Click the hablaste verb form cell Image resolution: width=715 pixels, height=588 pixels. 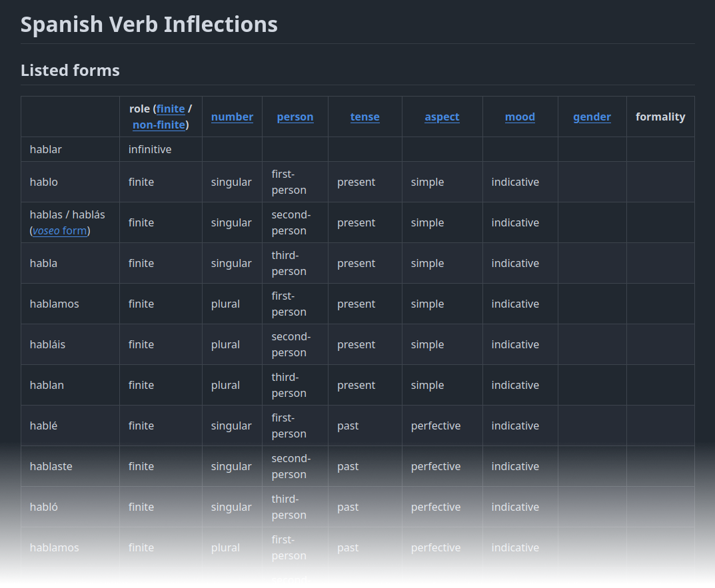51,466
